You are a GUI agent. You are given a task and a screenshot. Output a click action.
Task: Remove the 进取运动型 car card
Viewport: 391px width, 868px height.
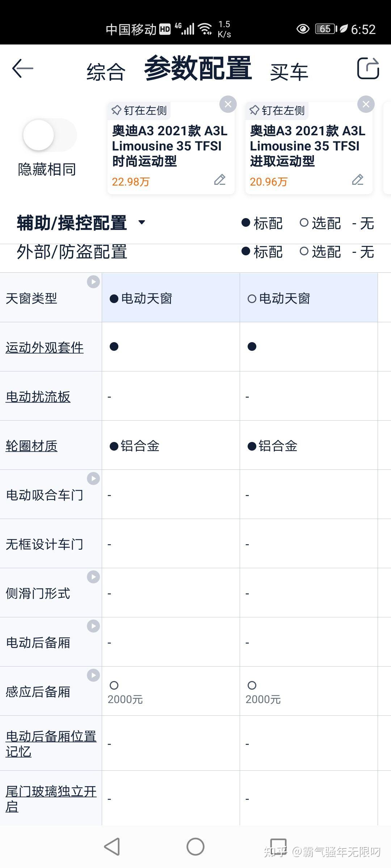pos(366,105)
